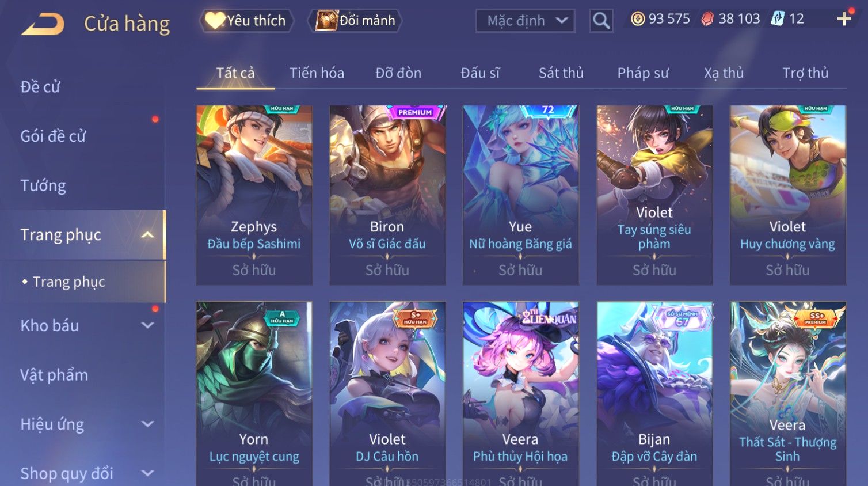The height and width of the screenshot is (486, 868).
Task: Click the golden back arrow icon
Action: (43, 24)
